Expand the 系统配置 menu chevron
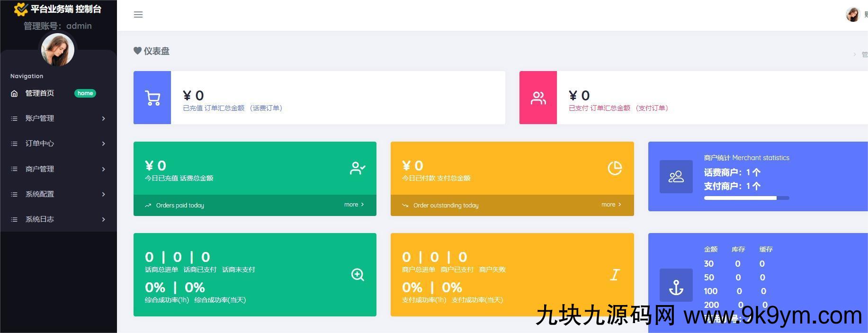 (x=103, y=194)
